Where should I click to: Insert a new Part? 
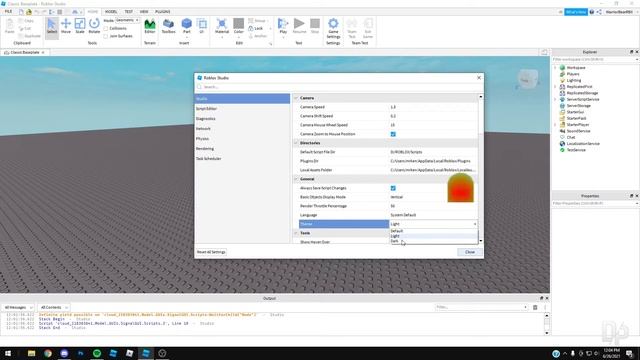pos(187,26)
